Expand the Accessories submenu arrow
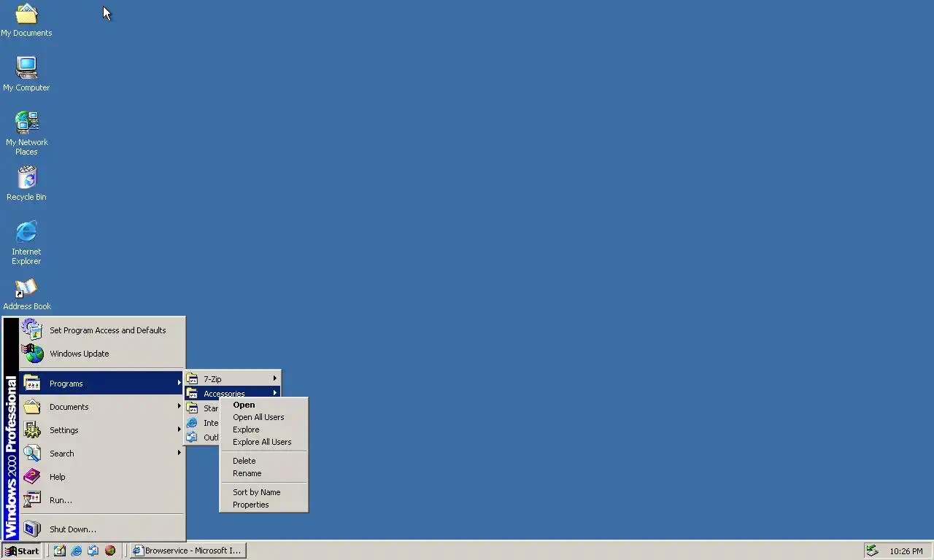 click(x=275, y=393)
